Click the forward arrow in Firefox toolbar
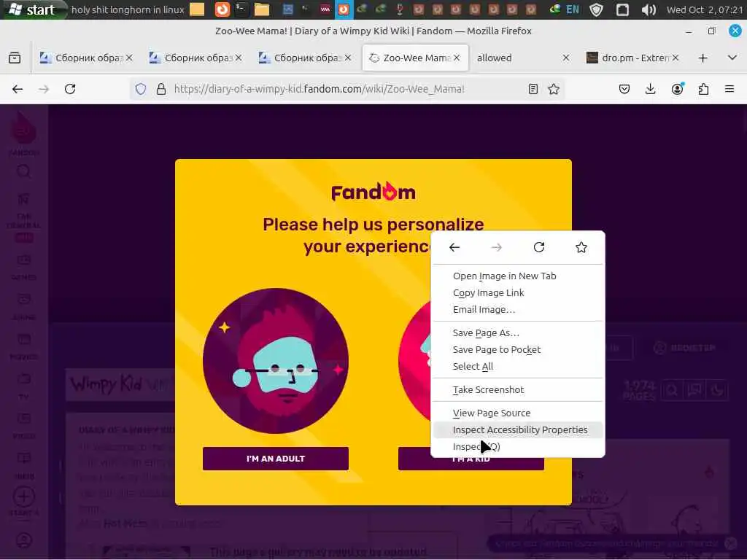The image size is (747, 560). point(44,89)
